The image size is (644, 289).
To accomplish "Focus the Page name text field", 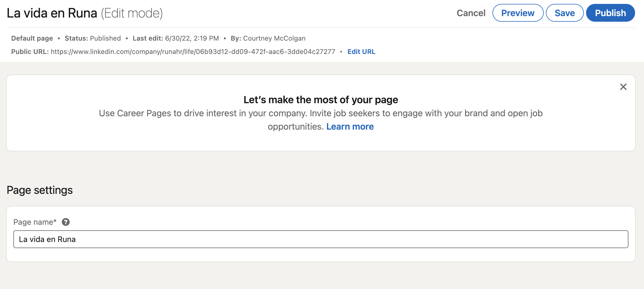I will (320, 239).
